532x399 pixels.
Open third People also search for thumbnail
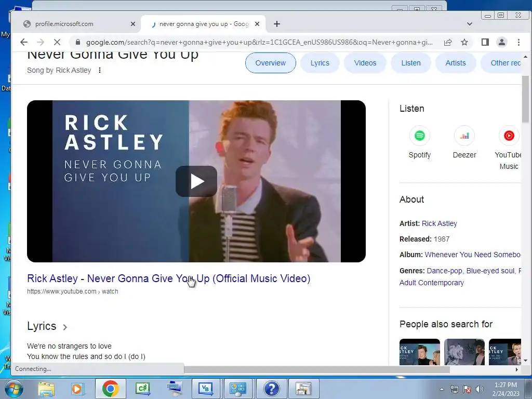click(x=505, y=352)
